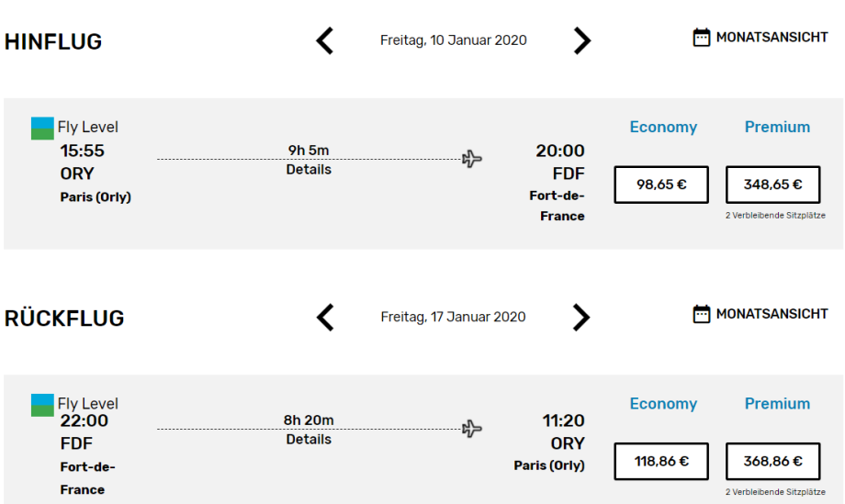Viewport: 845px width, 504px height.
Task: Go to next day for Rückflug
Action: [582, 317]
